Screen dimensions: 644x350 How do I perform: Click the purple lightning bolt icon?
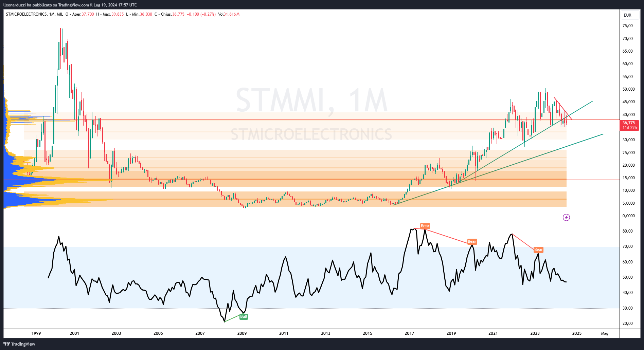[566, 217]
